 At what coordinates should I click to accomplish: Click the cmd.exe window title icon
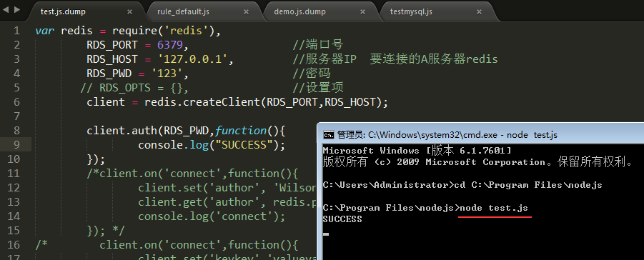(x=328, y=134)
